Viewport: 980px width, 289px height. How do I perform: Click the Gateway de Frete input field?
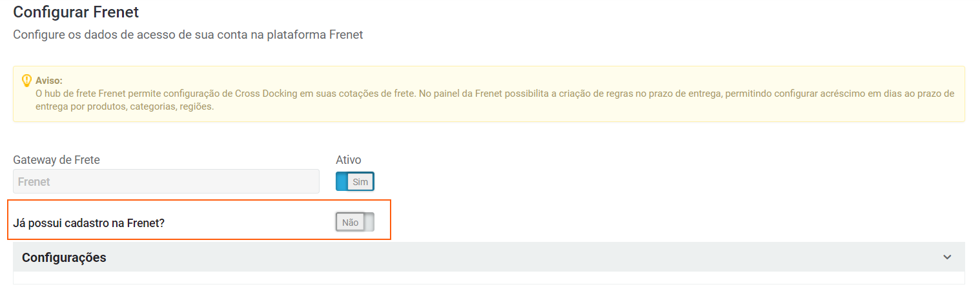(x=166, y=182)
